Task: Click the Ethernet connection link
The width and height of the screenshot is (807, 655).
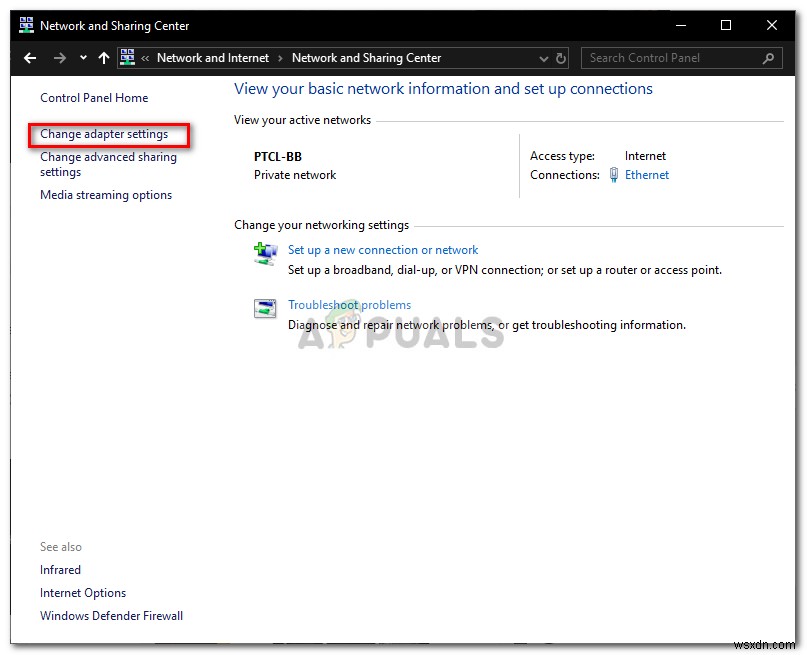Action: (x=647, y=175)
